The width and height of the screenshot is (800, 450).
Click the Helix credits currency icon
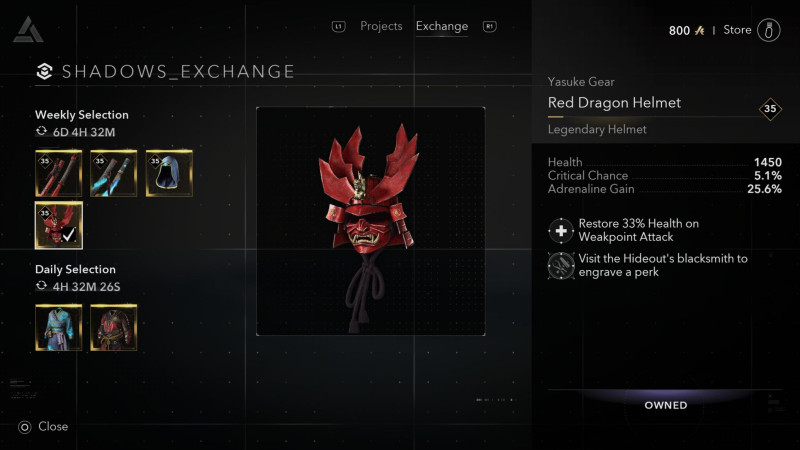(x=699, y=31)
